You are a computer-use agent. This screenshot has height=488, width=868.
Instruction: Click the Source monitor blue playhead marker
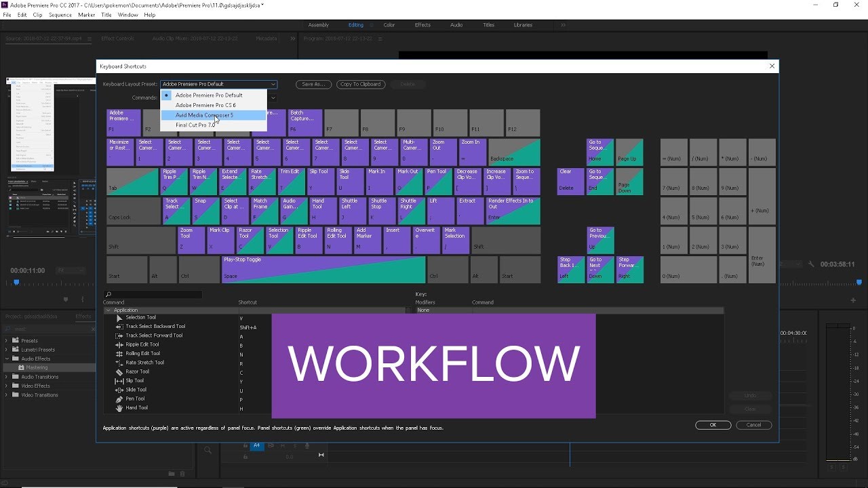16,282
